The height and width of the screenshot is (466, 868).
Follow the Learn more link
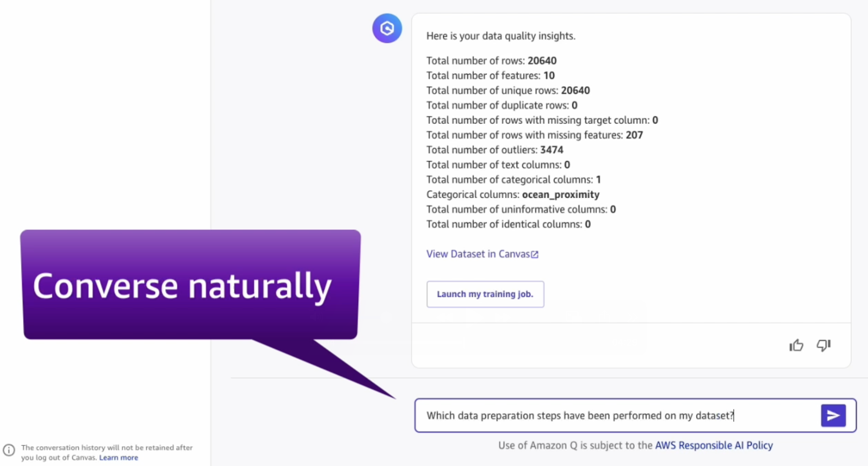(119, 458)
